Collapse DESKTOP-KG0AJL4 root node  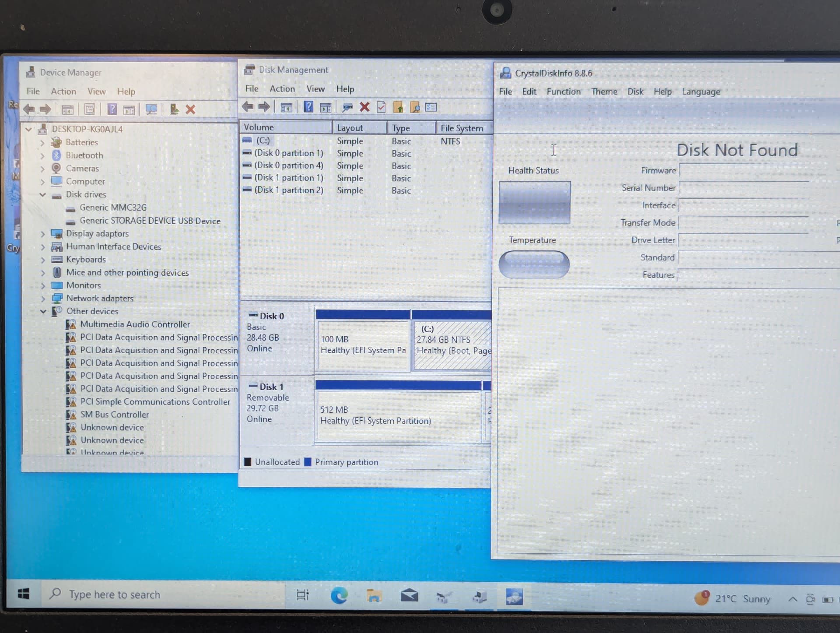(x=28, y=129)
